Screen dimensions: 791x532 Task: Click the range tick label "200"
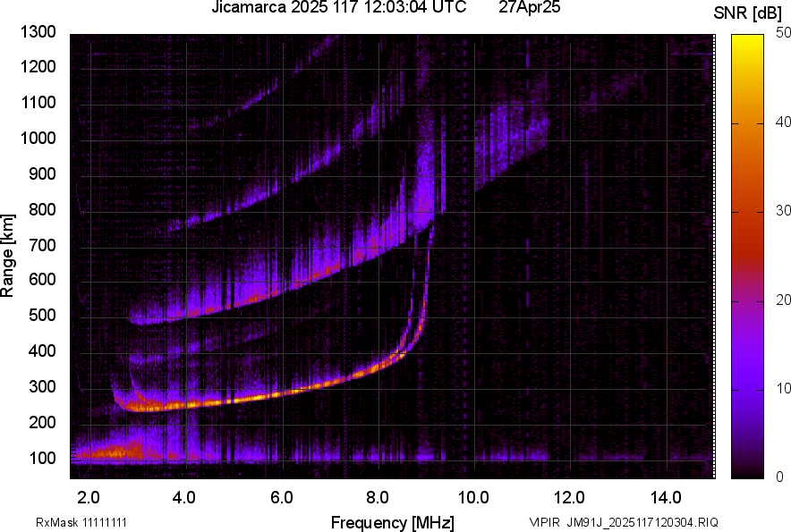tap(42, 422)
